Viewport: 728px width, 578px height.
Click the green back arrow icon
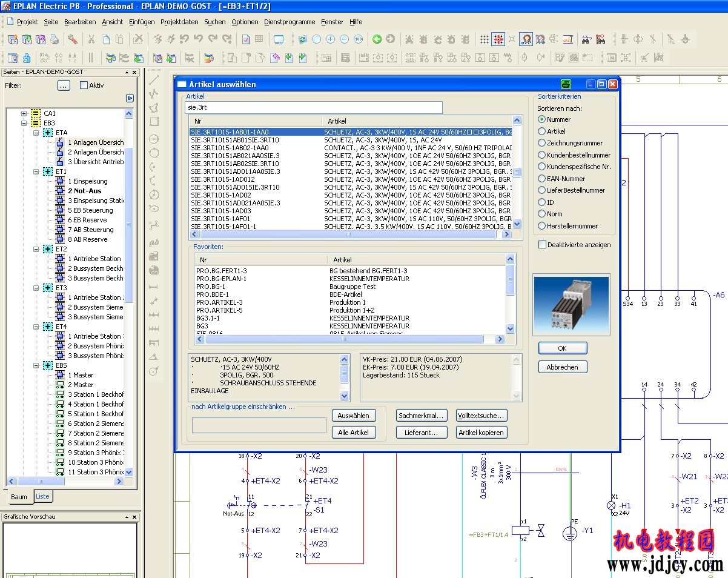[377, 39]
